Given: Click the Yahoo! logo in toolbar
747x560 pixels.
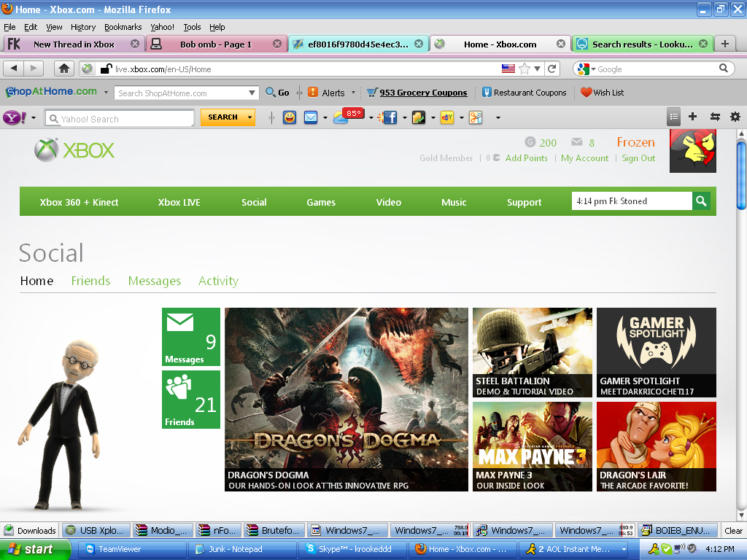Looking at the screenshot, I should tap(15, 117).
